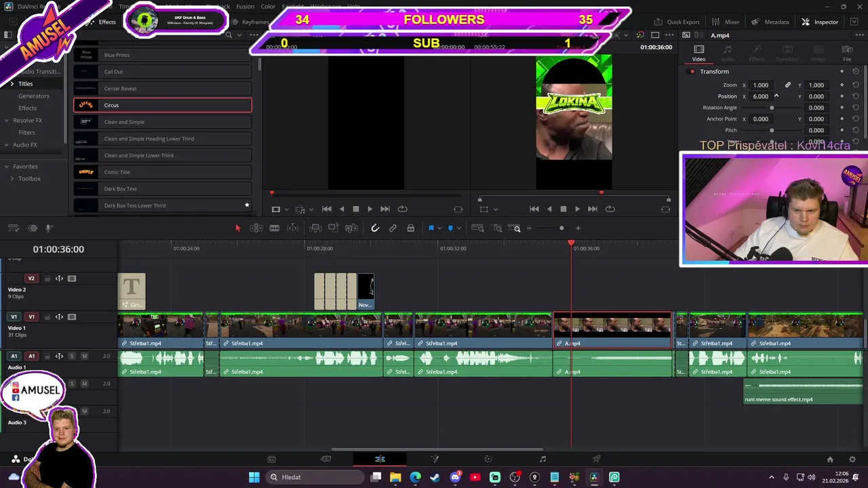This screenshot has height=488, width=868.
Task: Click the microphone voiceover icon
Action: pos(49,228)
